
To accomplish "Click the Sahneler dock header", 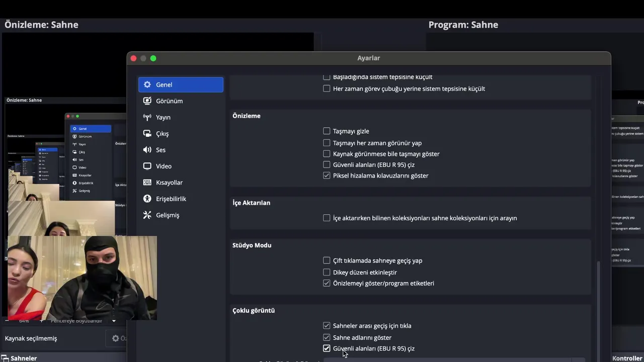I will coord(24,358).
